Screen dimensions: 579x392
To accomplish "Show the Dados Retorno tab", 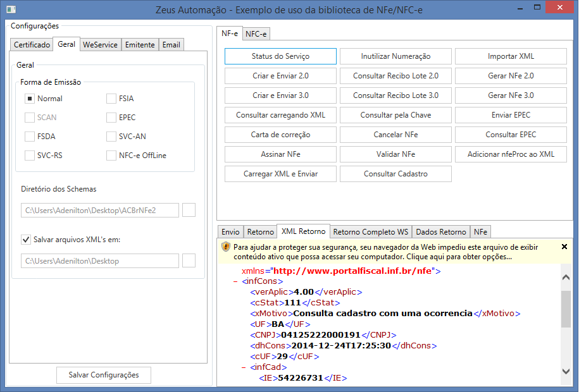I will click(x=441, y=232).
